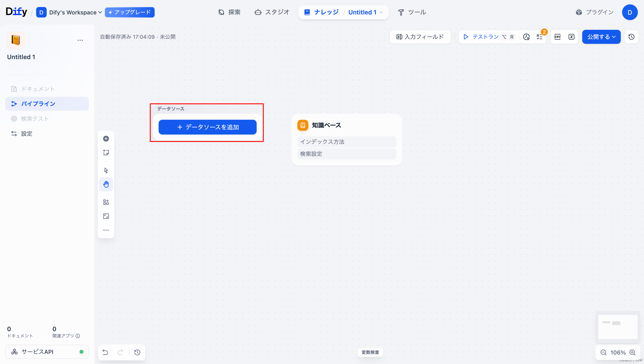Toggle hand pan mode tool

pos(106,184)
